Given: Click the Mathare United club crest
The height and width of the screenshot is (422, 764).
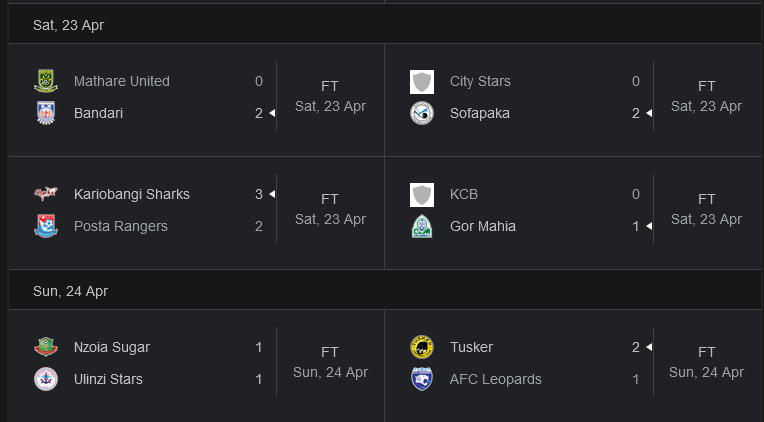Looking at the screenshot, I should point(46,81).
